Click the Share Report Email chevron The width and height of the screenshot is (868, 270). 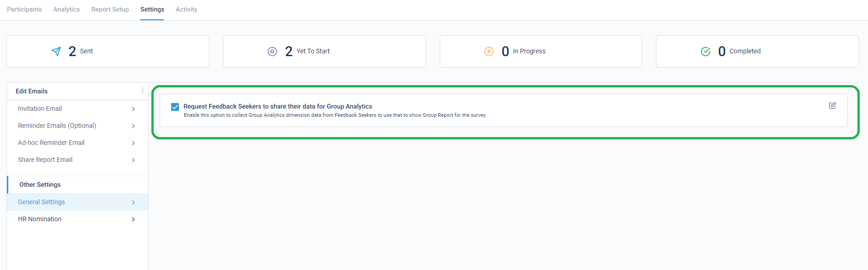133,160
